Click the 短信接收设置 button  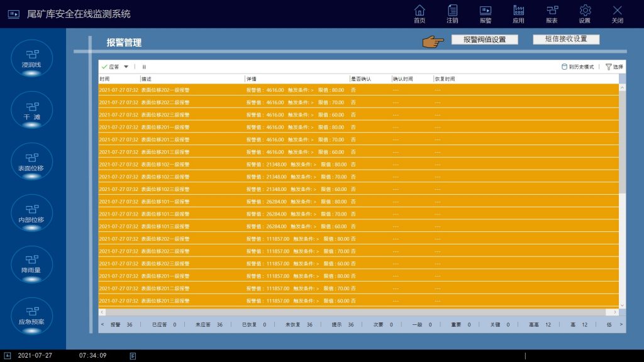(x=566, y=39)
